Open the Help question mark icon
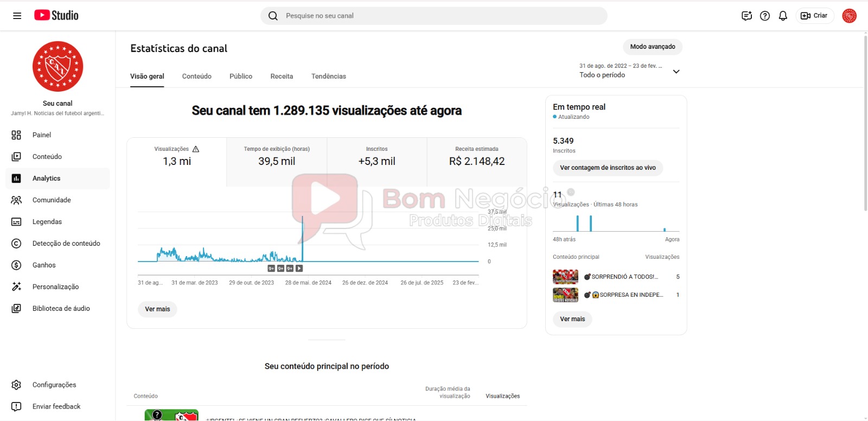The image size is (868, 421). (x=765, y=16)
